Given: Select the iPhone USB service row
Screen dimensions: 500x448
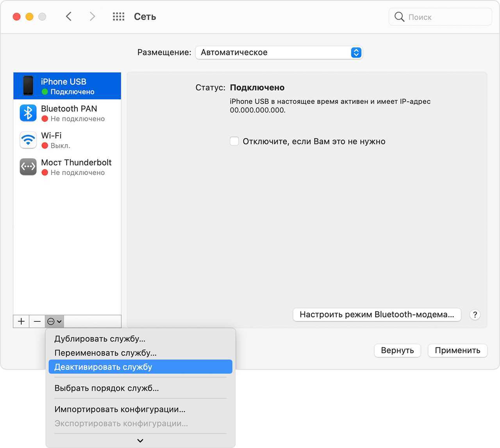Looking at the screenshot, I should [x=67, y=86].
